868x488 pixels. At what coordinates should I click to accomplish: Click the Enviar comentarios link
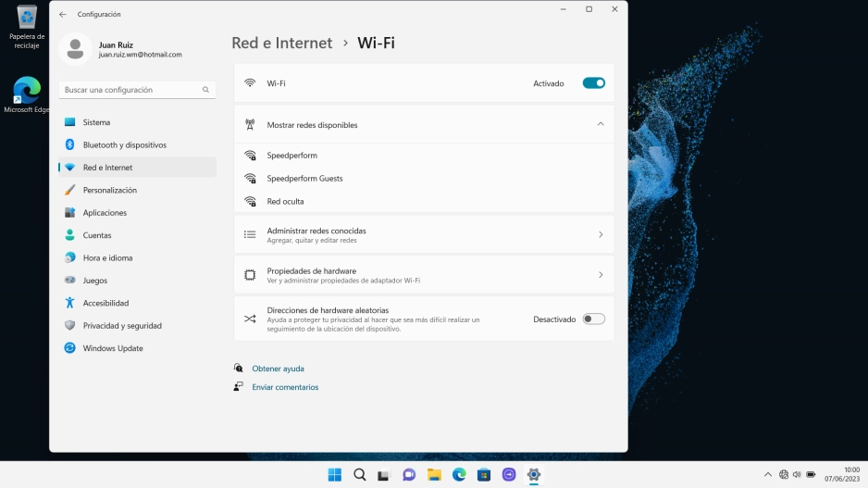tap(285, 387)
